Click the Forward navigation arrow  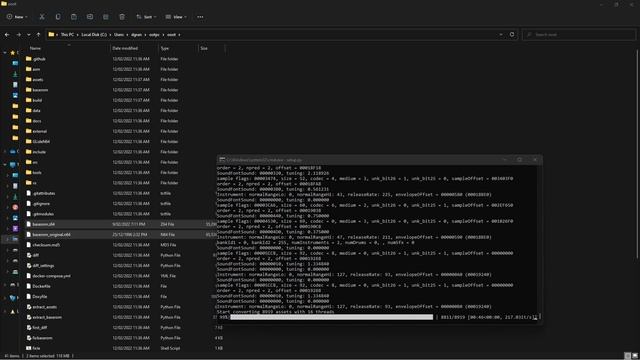(x=18, y=35)
